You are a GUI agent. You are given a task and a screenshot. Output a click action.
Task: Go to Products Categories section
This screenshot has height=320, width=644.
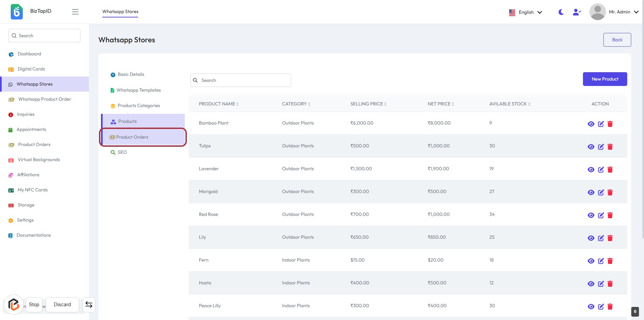(139, 106)
